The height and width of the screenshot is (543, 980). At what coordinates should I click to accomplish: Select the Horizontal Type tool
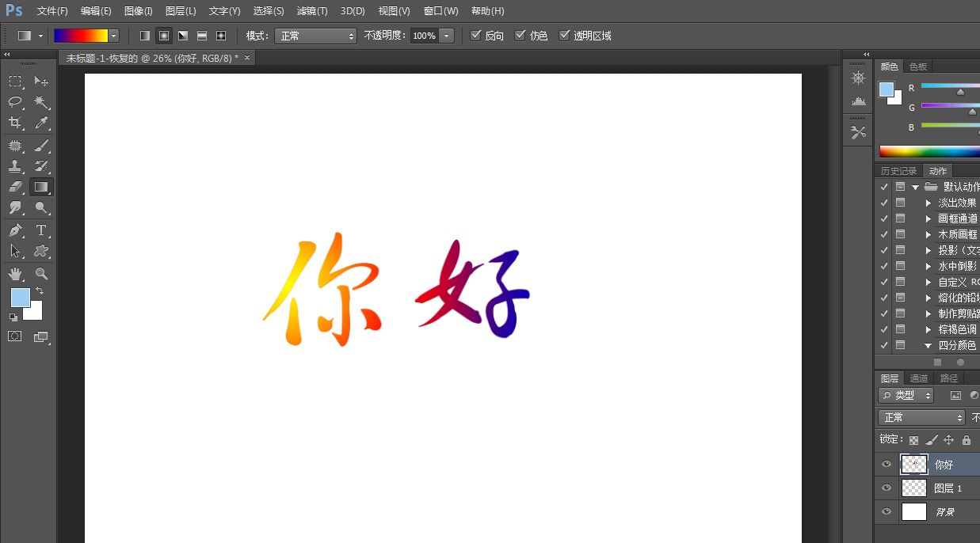pos(41,230)
